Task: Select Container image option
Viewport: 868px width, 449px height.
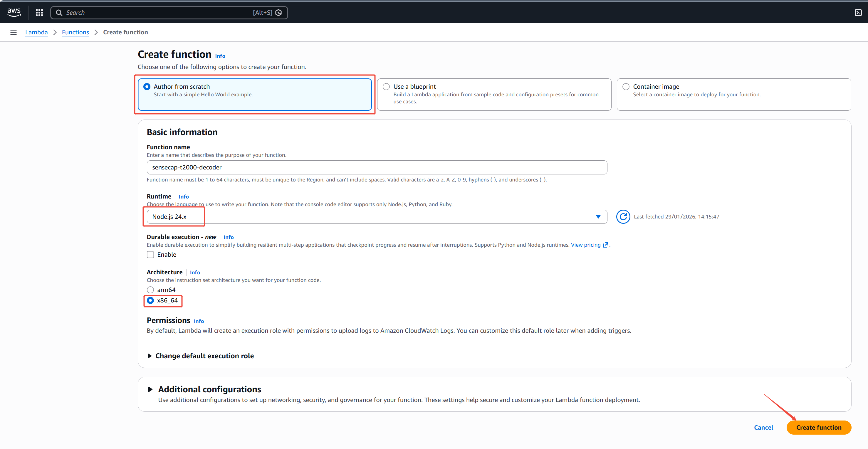Action: point(626,87)
